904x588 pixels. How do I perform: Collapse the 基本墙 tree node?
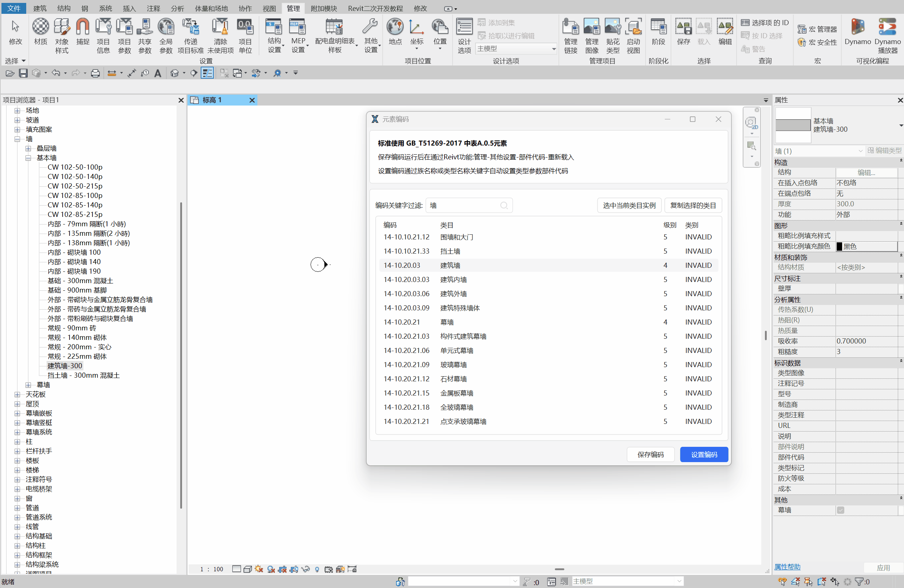[28, 158]
